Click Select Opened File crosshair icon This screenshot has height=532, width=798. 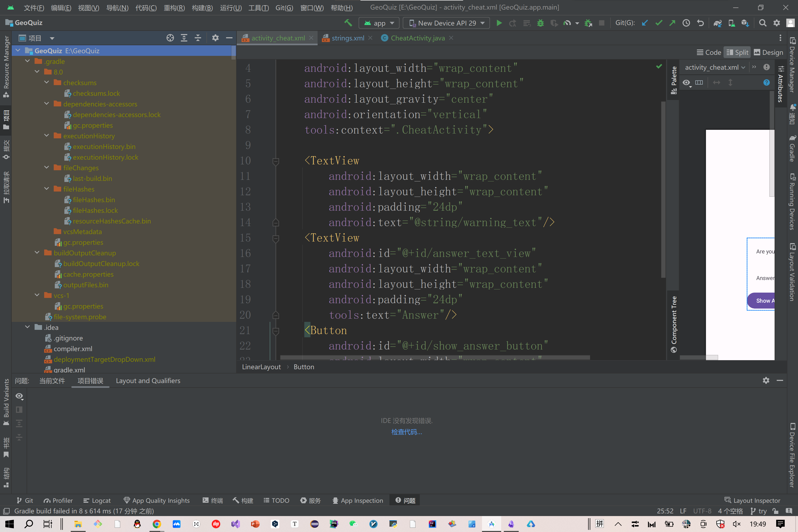point(170,38)
